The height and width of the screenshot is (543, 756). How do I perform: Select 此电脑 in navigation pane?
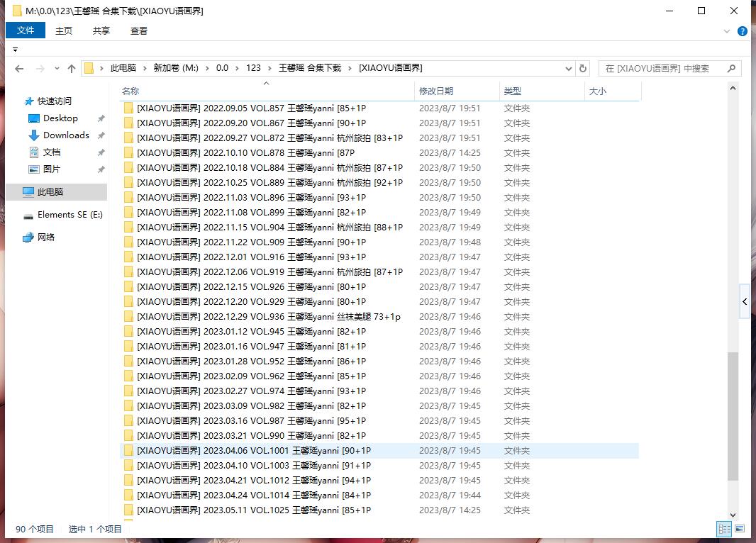57,192
